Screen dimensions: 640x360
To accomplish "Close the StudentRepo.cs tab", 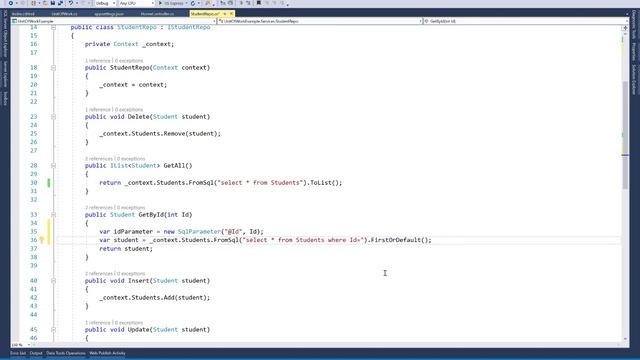I will click(231, 14).
